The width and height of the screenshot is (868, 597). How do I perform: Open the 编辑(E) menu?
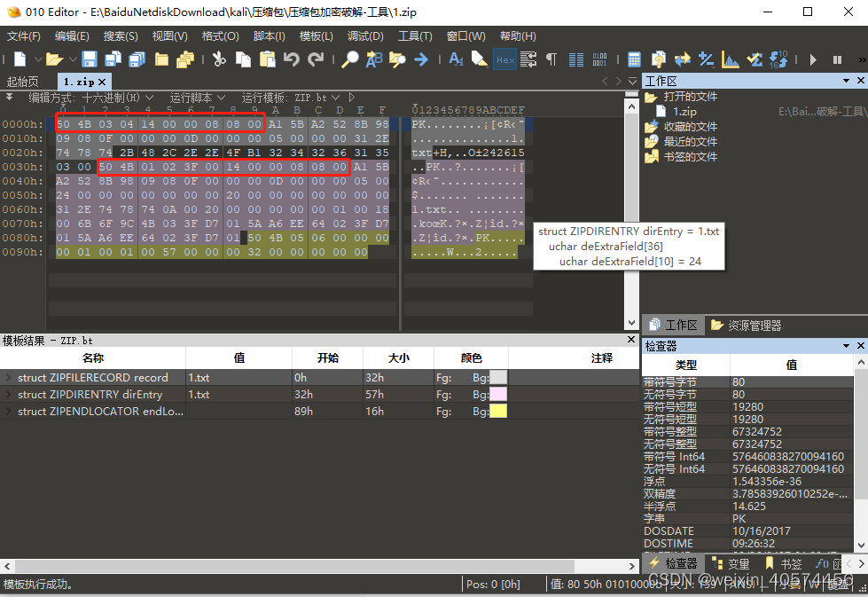[72, 36]
